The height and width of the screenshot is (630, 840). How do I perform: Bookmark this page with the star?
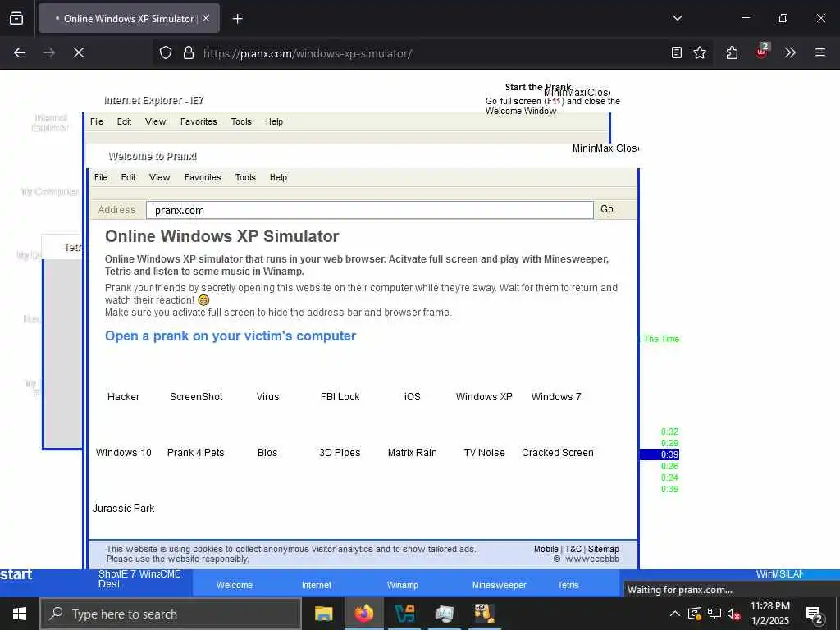point(700,52)
